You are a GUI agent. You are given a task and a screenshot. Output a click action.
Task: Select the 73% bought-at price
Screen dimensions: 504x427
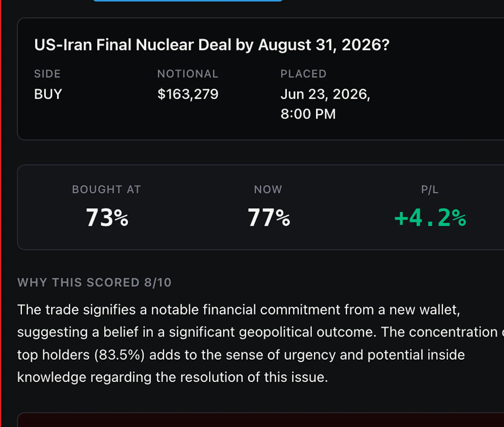tap(107, 217)
